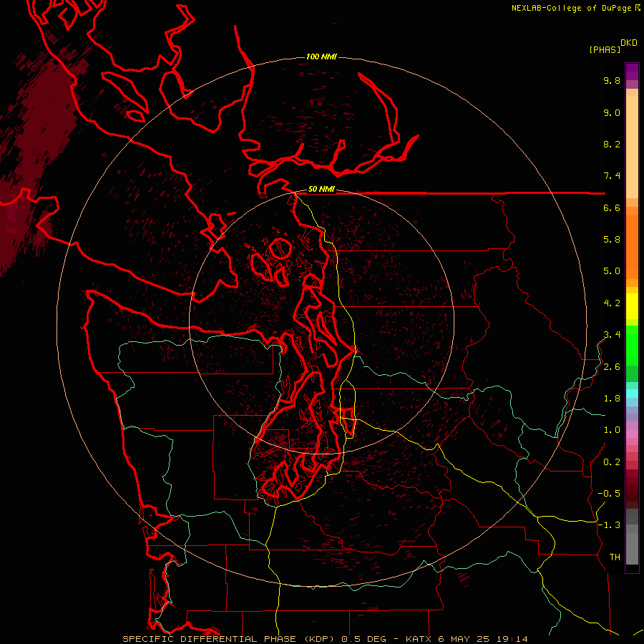
Task: Click the 6.6 value on the color scale
Action: click(x=612, y=208)
